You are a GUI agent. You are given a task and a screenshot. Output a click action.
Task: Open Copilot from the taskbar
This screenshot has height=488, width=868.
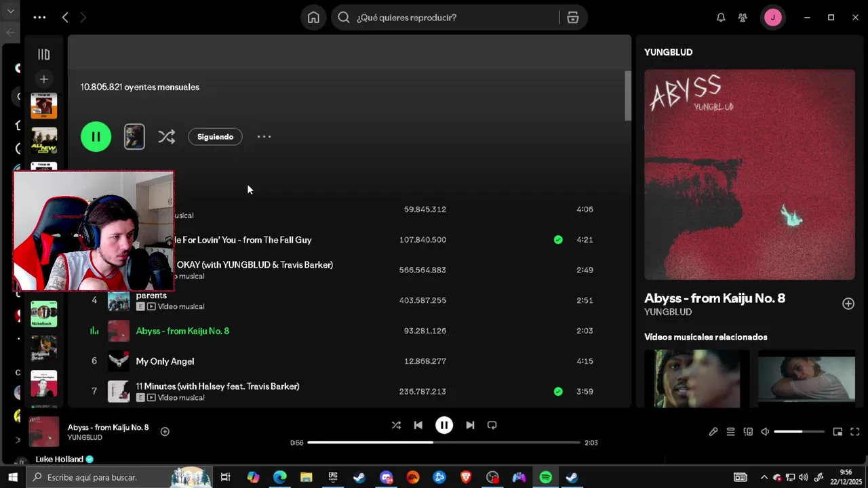[x=253, y=477]
